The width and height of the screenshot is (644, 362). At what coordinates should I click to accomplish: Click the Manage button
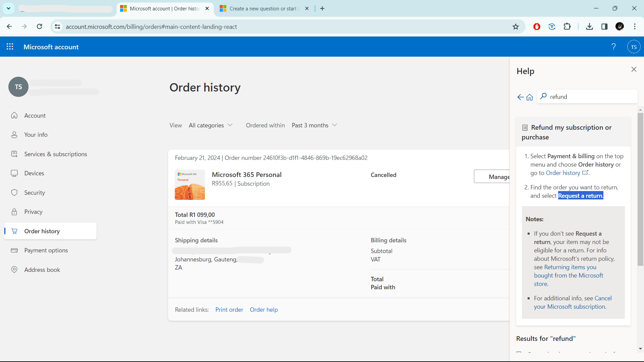coord(492,177)
